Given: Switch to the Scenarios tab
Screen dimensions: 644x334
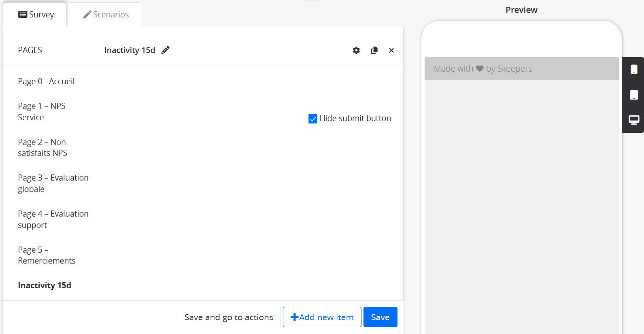Looking at the screenshot, I should 106,15.
